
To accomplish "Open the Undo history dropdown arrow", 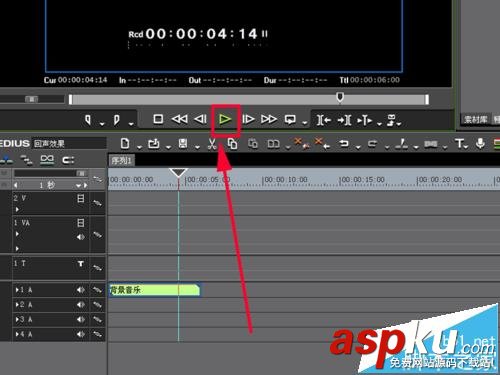I will 358,147.
